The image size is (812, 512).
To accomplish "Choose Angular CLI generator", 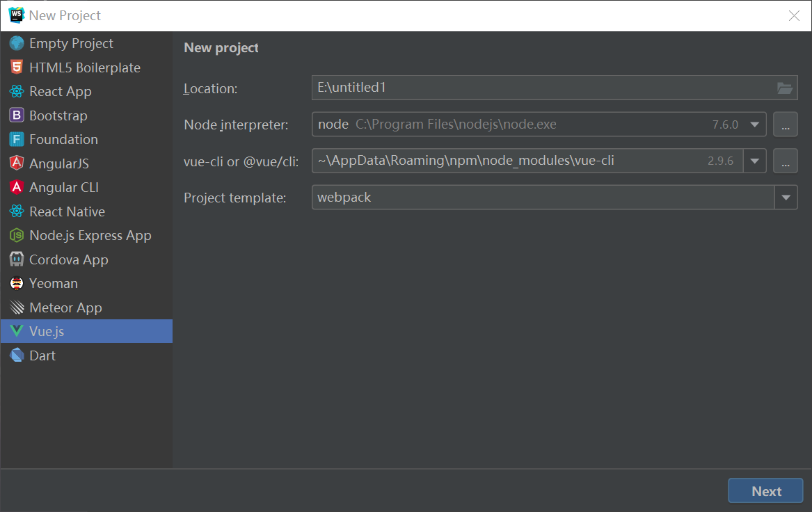I will pyautogui.click(x=86, y=187).
